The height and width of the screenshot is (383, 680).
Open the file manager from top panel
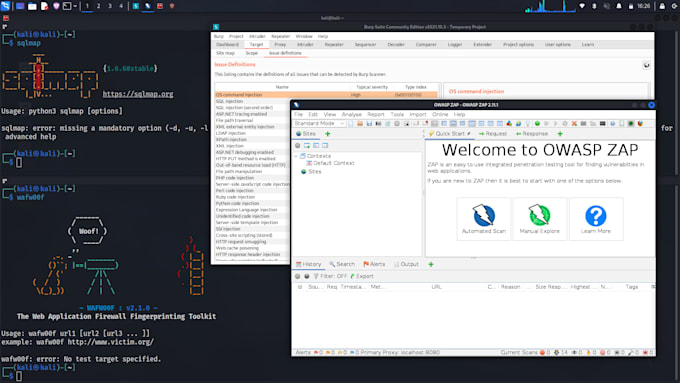(x=32, y=6)
